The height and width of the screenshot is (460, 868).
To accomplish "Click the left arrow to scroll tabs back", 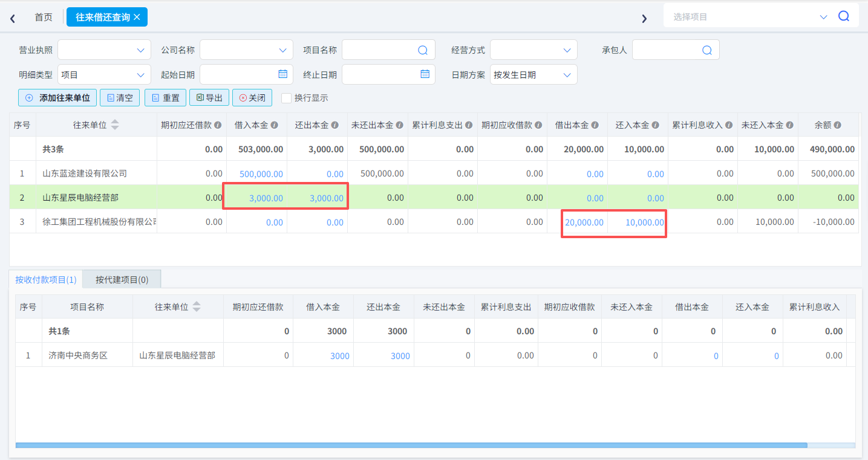I will [13, 18].
